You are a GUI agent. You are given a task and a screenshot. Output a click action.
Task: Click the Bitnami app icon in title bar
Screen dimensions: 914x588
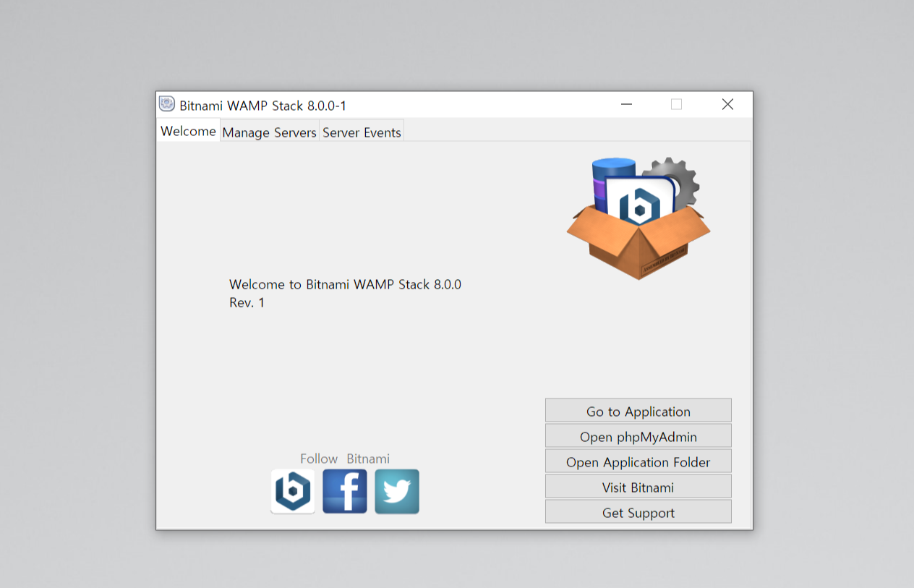click(167, 104)
